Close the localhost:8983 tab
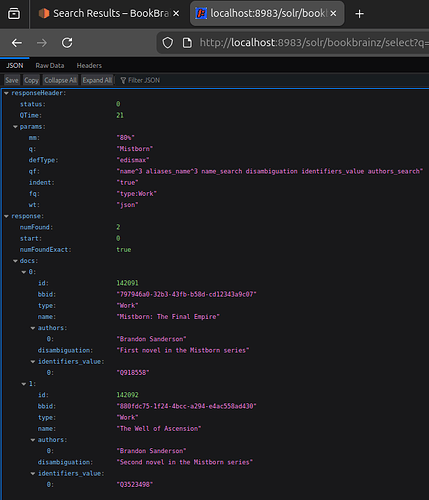This screenshot has width=429, height=500. coord(333,14)
